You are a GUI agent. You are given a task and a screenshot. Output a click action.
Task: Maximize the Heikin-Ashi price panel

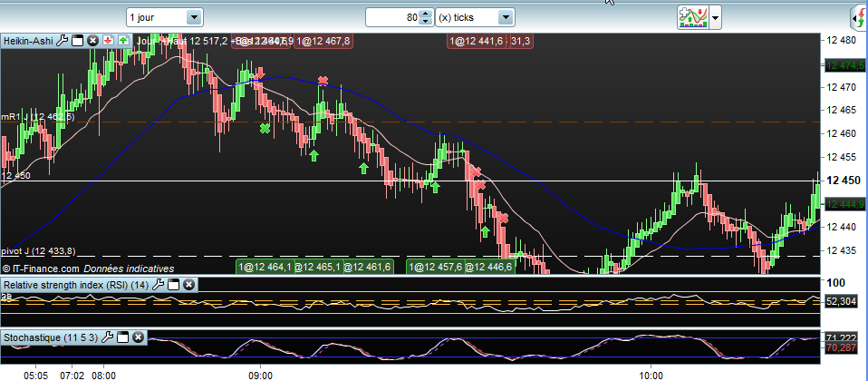coord(78,41)
